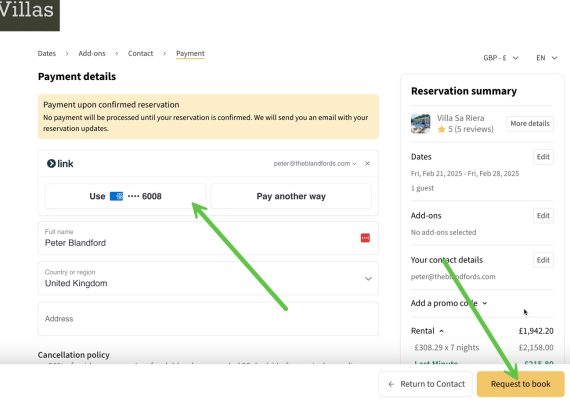
Task: Click the No add-ons selected text
Action: 443,232
